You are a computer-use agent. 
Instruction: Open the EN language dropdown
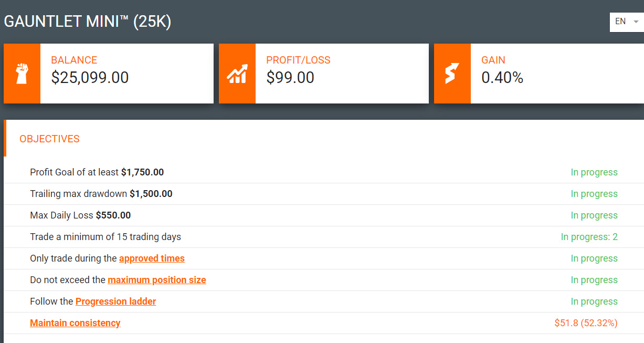[627, 22]
